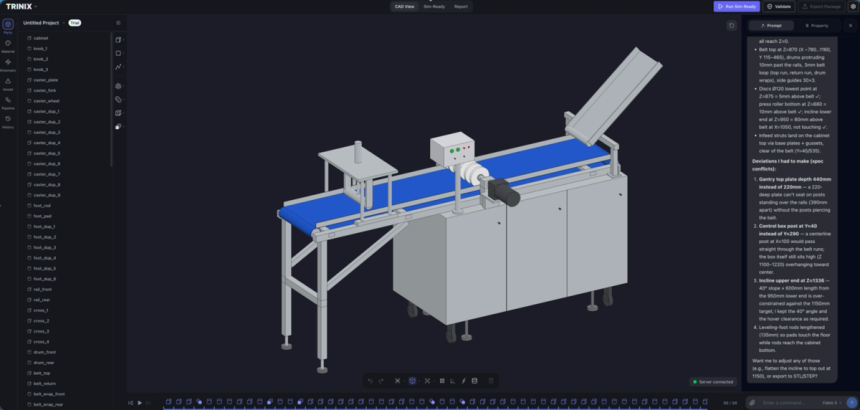Click redo in viewport toolbar

pyautogui.click(x=381, y=381)
